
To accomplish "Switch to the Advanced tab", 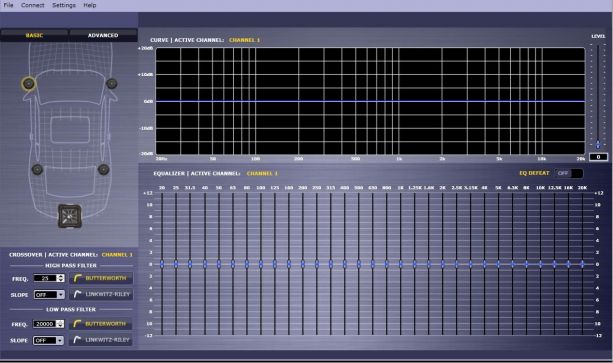I will pyautogui.click(x=103, y=35).
